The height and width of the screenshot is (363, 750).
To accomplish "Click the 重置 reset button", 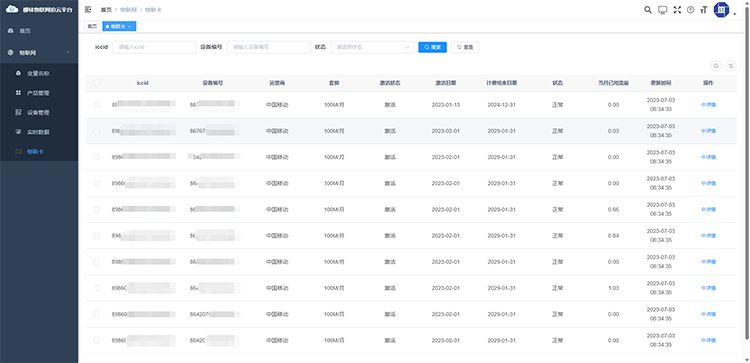I will tap(465, 47).
